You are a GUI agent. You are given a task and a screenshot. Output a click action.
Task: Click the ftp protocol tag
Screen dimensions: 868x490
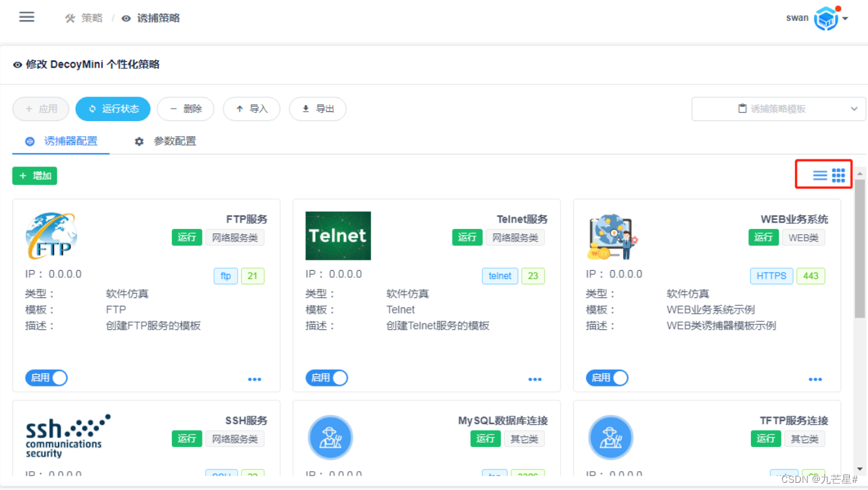click(226, 276)
